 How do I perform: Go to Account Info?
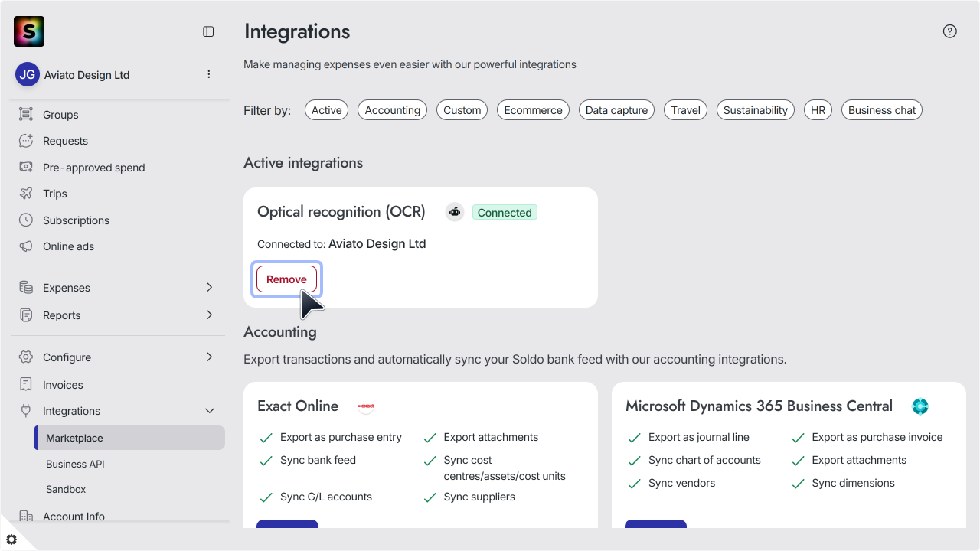point(73,517)
